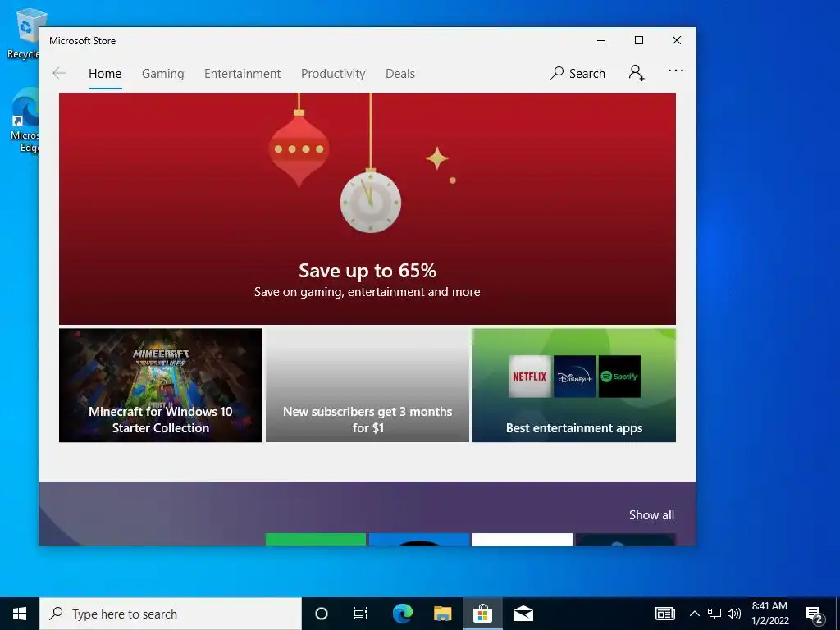840x630 pixels.
Task: Open the Best entertainment apps tile
Action: pyautogui.click(x=574, y=386)
